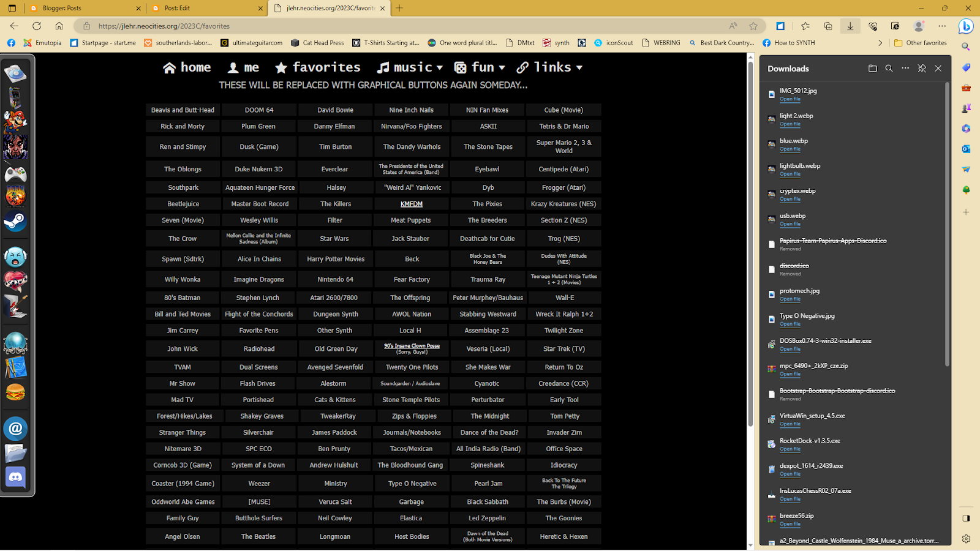Open the game controller dock icon
This screenshot has height=551, width=980.
15,174
